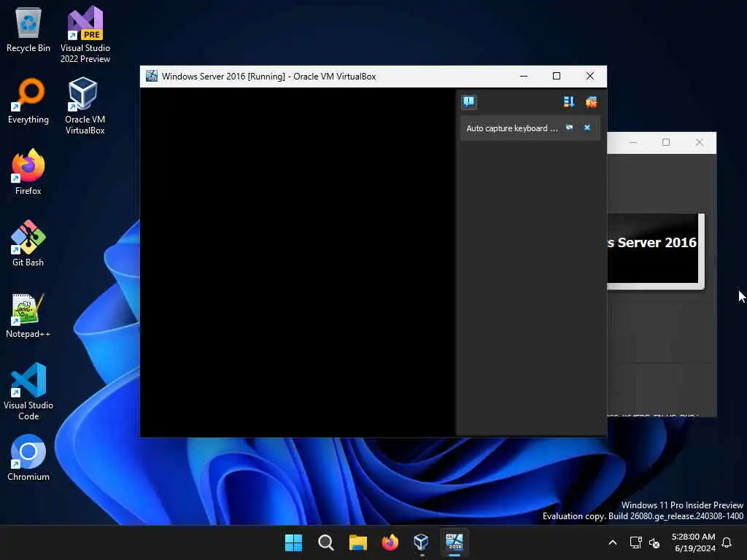Screen dimensions: 747x560
Task: Open the notification bell in the taskbar
Action: 727,542
